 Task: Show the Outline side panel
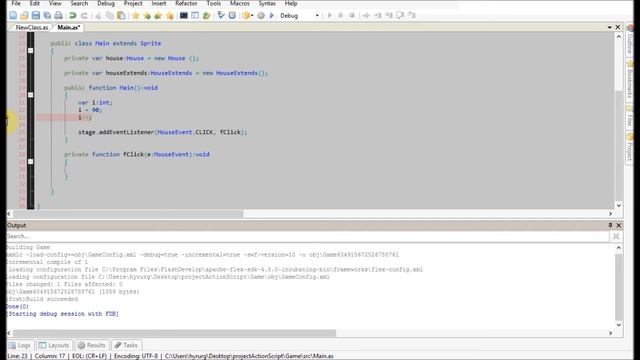click(x=630, y=40)
